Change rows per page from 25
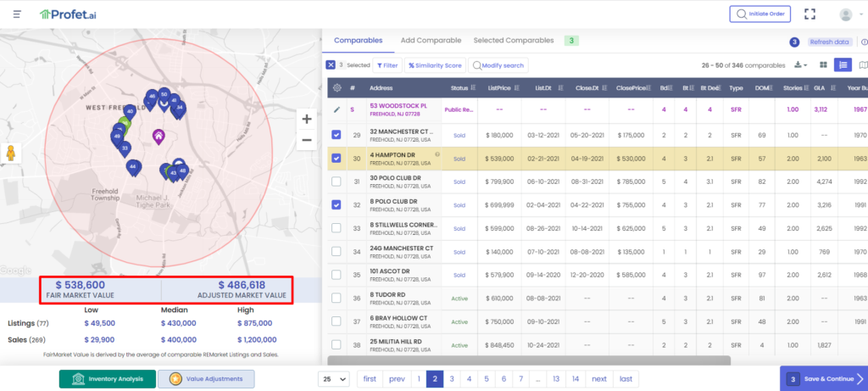868x391 pixels. pos(334,379)
